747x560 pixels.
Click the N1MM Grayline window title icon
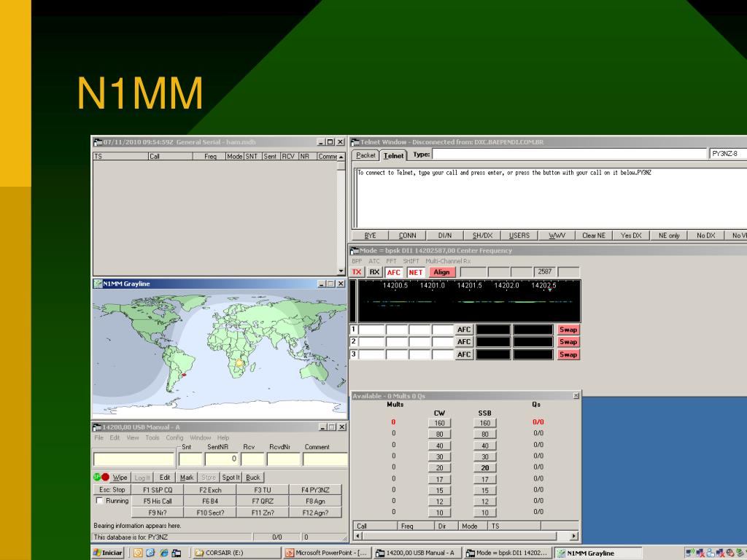98,284
